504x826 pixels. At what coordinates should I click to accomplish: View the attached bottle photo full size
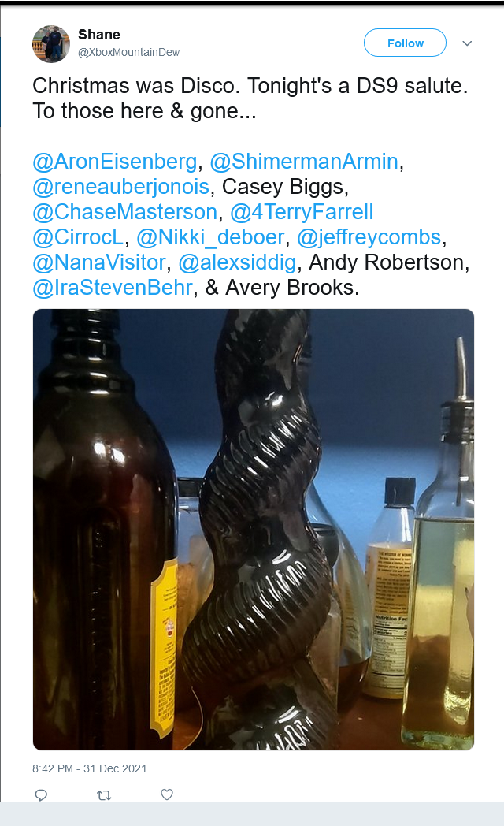(x=254, y=530)
